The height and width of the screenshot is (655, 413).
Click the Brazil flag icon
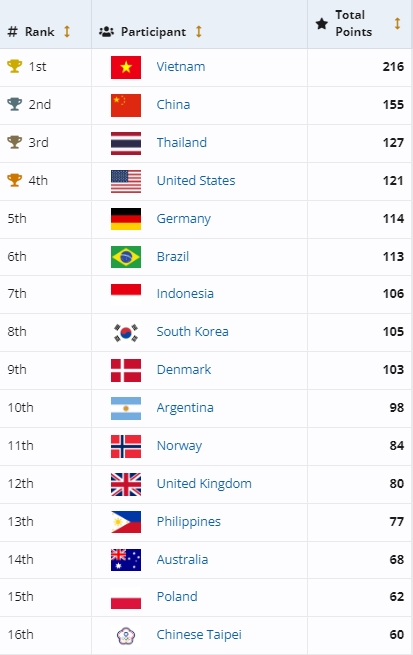point(126,257)
